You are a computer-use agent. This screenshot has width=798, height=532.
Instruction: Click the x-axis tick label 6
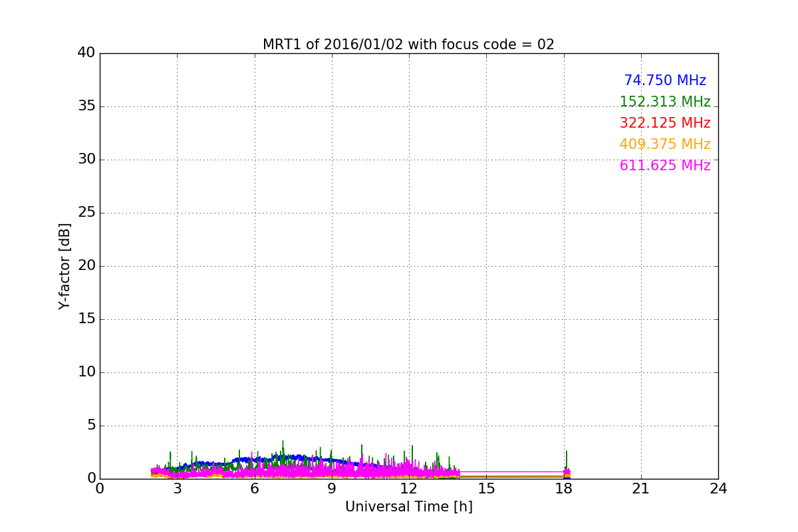(254, 489)
